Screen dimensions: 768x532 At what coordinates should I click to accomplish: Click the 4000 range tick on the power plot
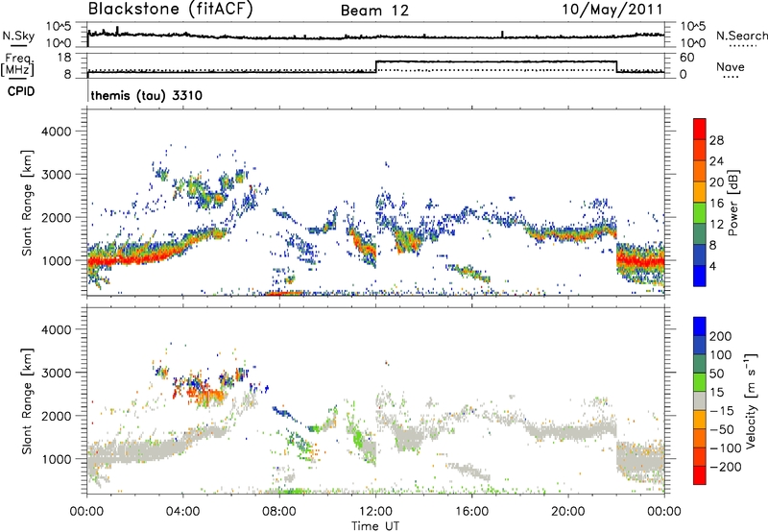click(x=56, y=132)
